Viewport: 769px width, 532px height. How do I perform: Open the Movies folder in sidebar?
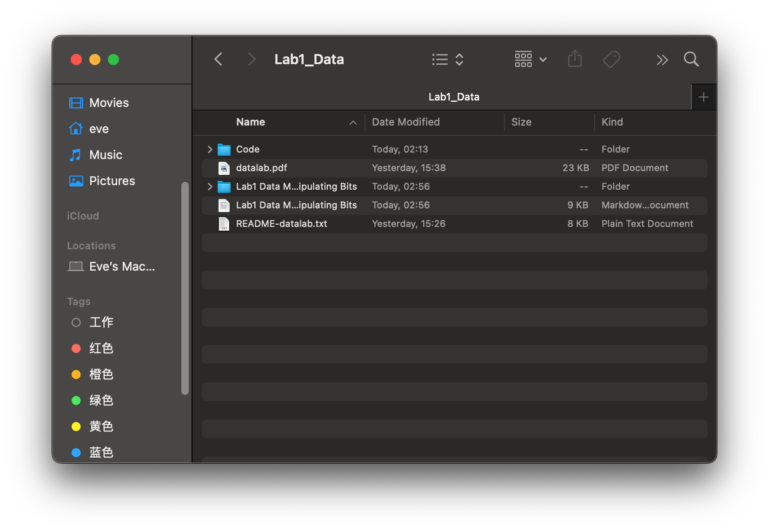[108, 102]
